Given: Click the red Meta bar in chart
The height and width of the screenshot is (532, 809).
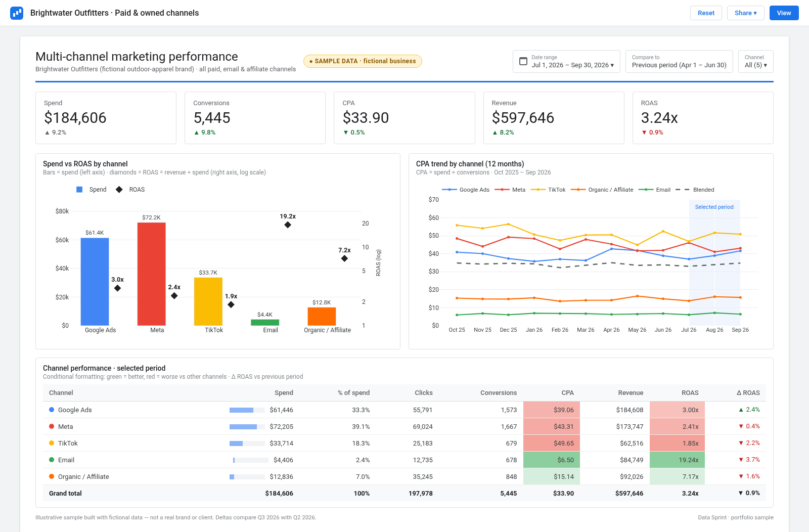Looking at the screenshot, I should click(152, 274).
